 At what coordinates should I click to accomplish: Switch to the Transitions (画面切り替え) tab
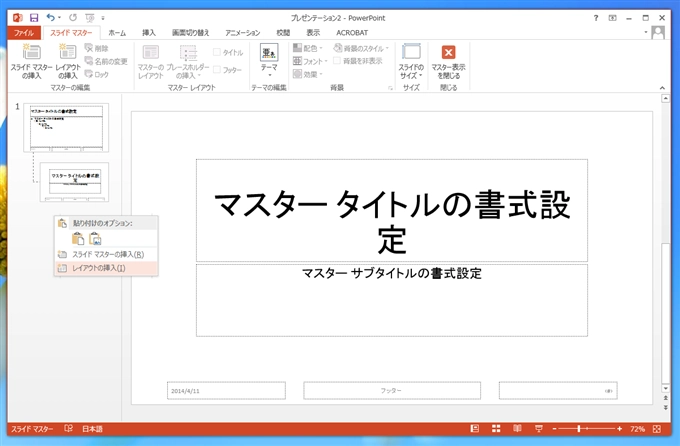[191, 33]
